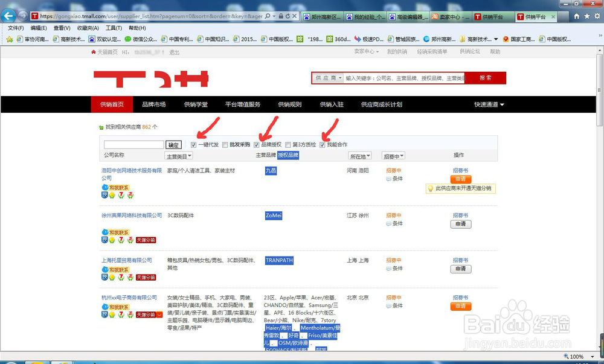Click the 和我联系 chat icon for 上海托里贸易有限公司
This screenshot has width=604, height=364.
pyautogui.click(x=115, y=270)
